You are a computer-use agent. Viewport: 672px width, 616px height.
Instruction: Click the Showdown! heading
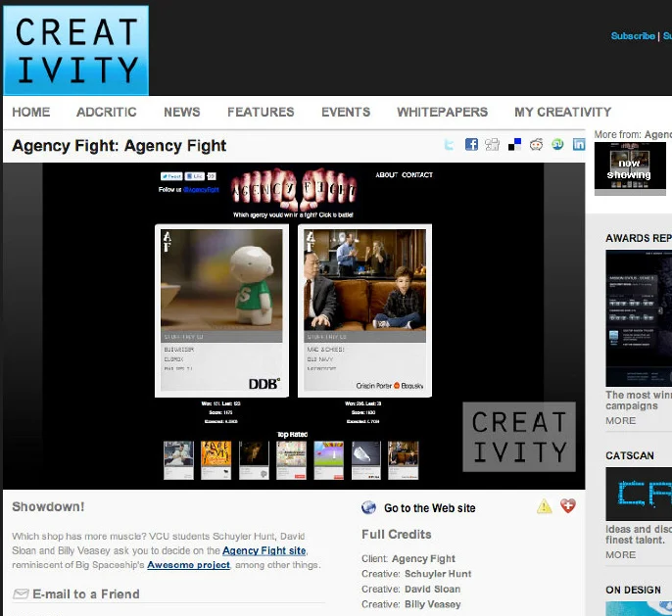[48, 506]
